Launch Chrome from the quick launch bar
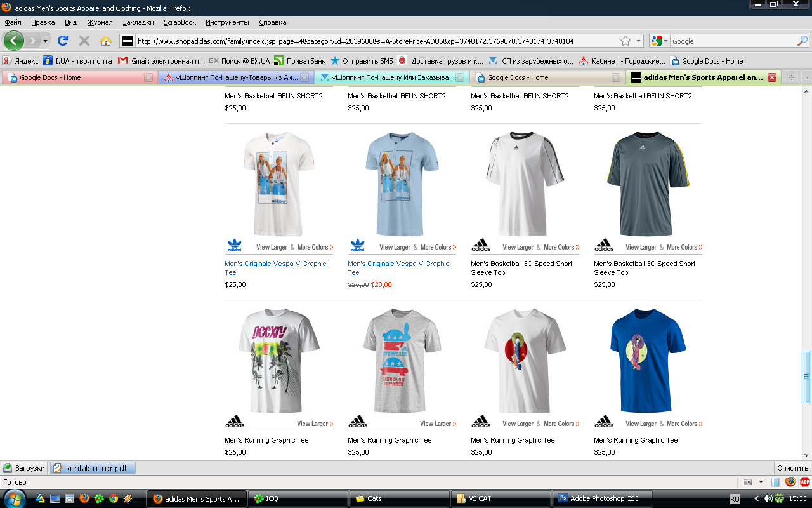This screenshot has width=812, height=508. pos(114,498)
